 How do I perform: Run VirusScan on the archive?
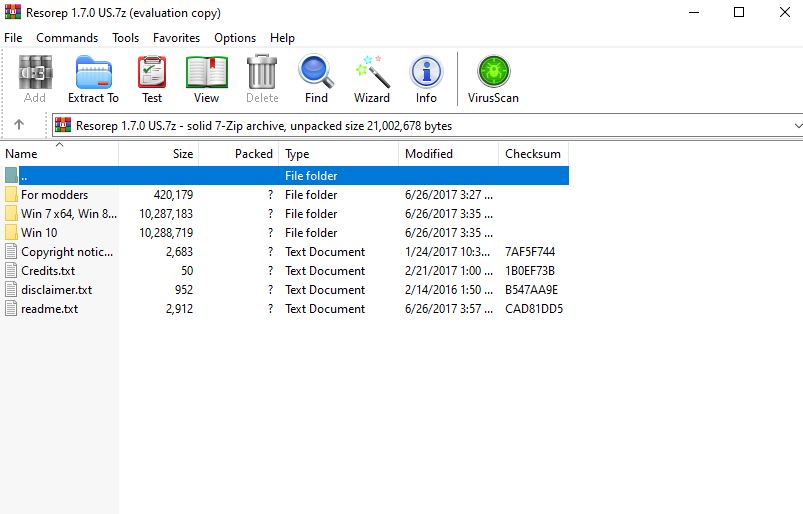pyautogui.click(x=494, y=71)
